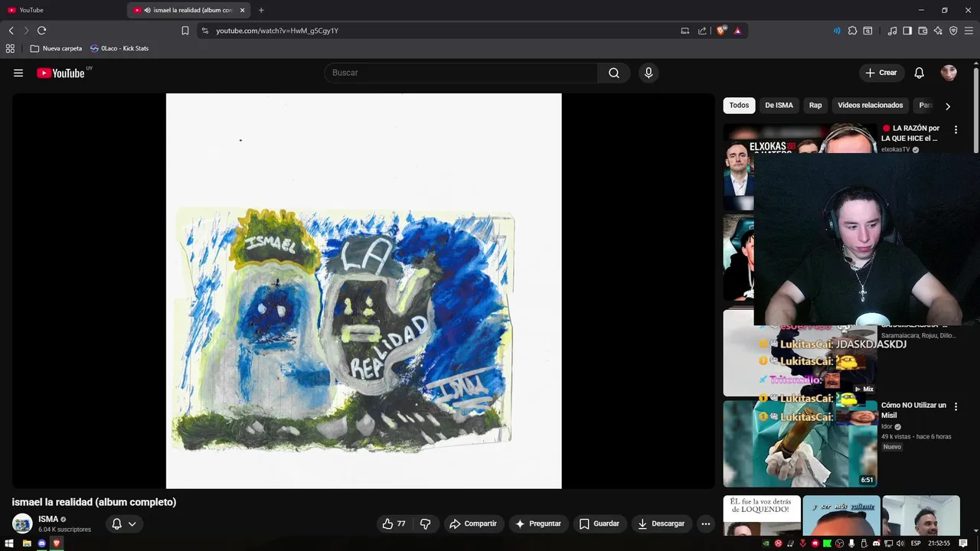
Task: Open the Nueva carpeta bookmarks folder
Action: (56, 48)
